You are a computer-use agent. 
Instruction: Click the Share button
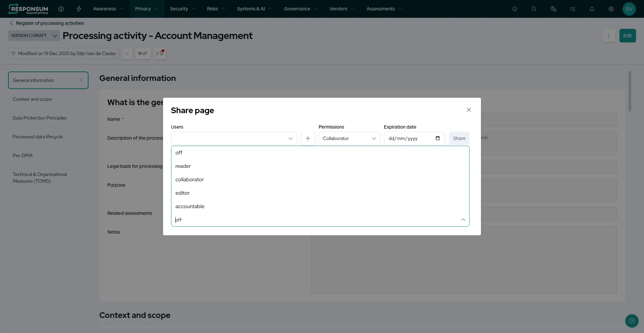pos(459,138)
